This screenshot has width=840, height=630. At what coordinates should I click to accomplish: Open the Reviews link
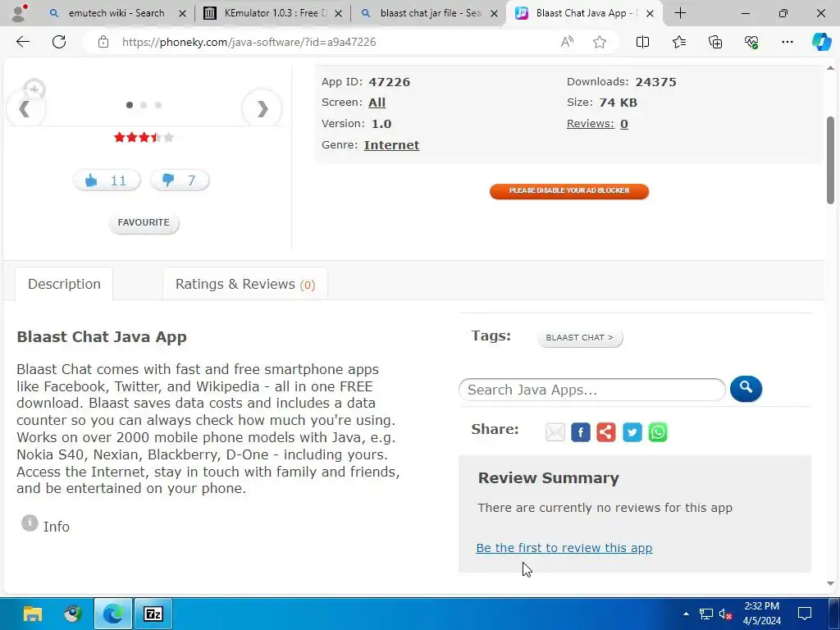pos(591,124)
